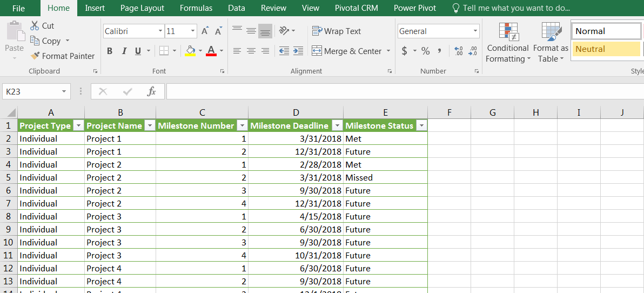The image size is (644, 293).
Task: Toggle Wrap Text
Action: [x=337, y=31]
